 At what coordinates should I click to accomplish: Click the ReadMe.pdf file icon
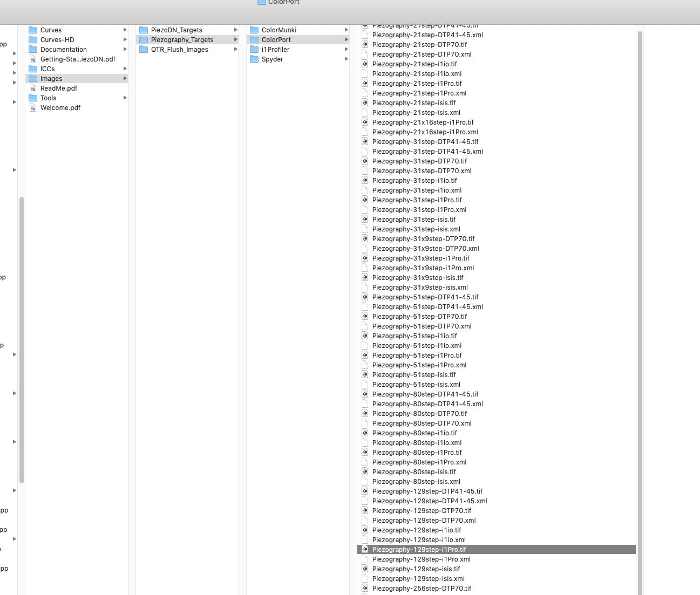[x=33, y=88]
